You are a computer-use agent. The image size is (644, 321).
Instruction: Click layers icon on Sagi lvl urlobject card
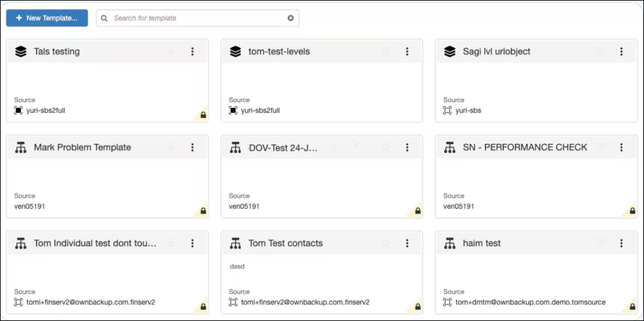tap(450, 52)
